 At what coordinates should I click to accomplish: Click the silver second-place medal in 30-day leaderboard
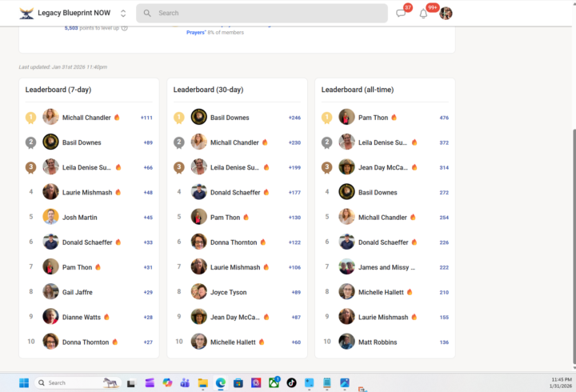tap(179, 143)
